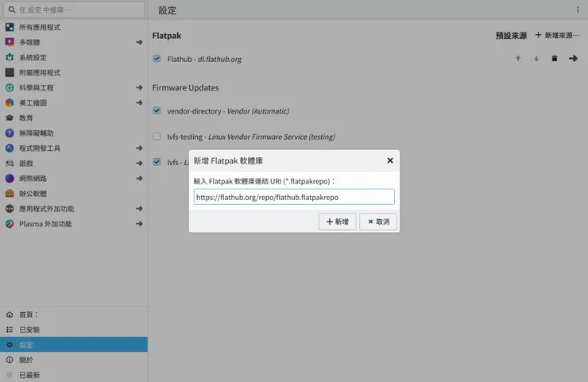Click the 附屬應用程式 category icon
Image resolution: width=588 pixels, height=382 pixels.
point(10,72)
